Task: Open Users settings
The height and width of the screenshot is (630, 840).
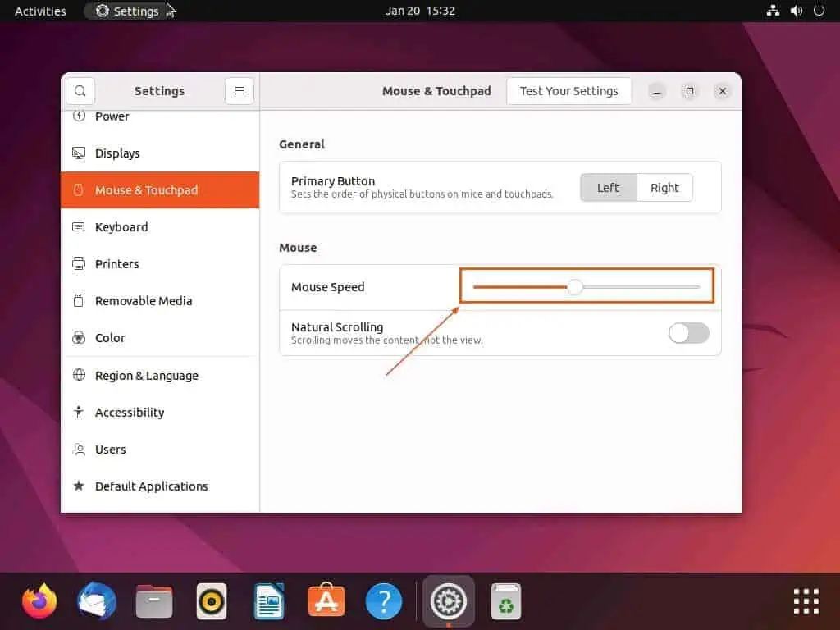Action: coord(111,449)
